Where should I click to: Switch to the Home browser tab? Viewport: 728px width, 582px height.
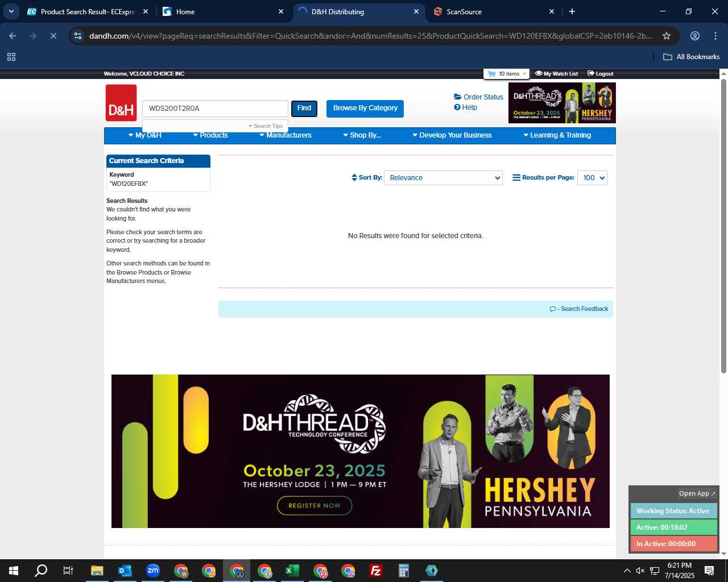[x=223, y=11]
